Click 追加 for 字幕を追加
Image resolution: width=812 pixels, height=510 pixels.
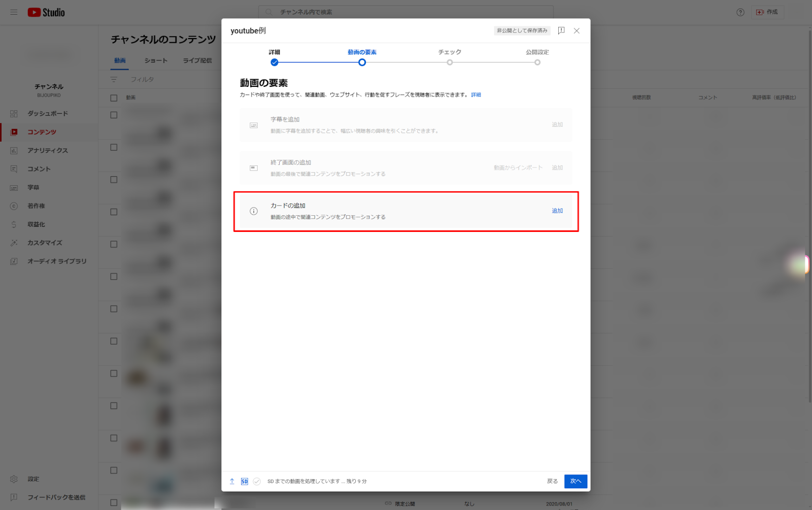(x=557, y=125)
